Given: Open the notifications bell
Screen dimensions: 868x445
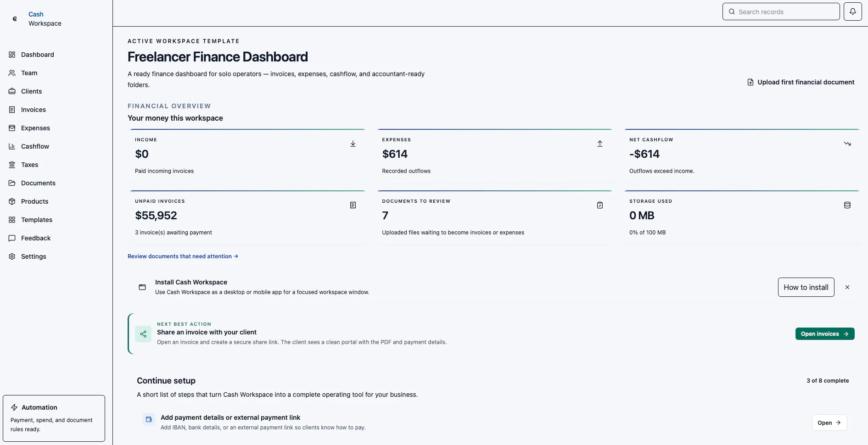Looking at the screenshot, I should pos(852,11).
